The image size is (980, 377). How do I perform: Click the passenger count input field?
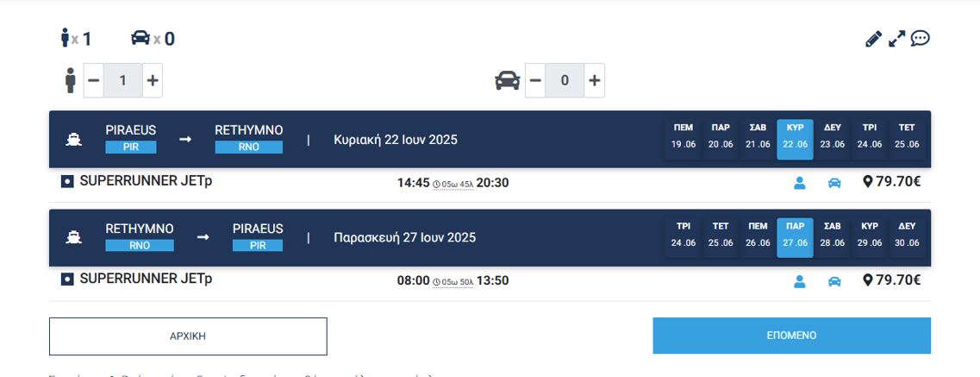pyautogui.click(x=123, y=80)
